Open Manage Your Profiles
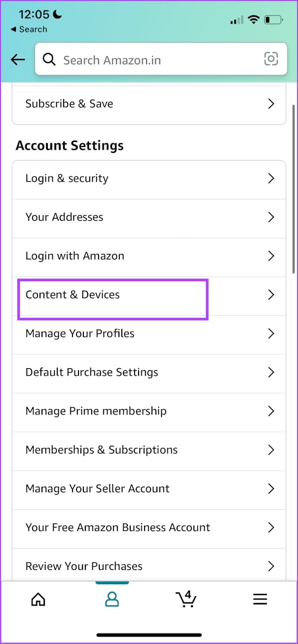 pos(80,334)
